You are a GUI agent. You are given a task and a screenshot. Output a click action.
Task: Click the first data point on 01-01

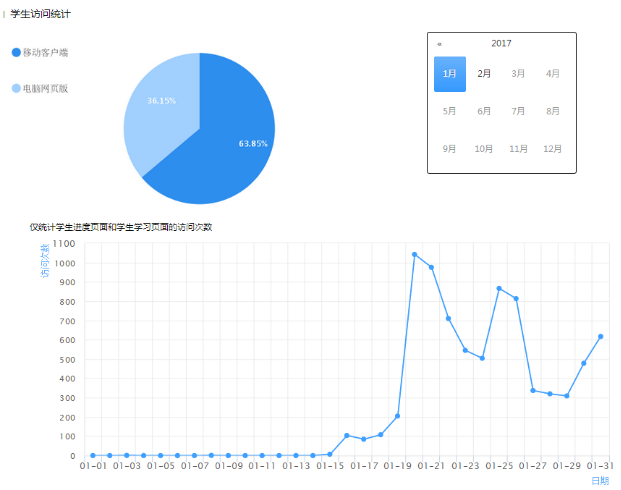[93, 456]
